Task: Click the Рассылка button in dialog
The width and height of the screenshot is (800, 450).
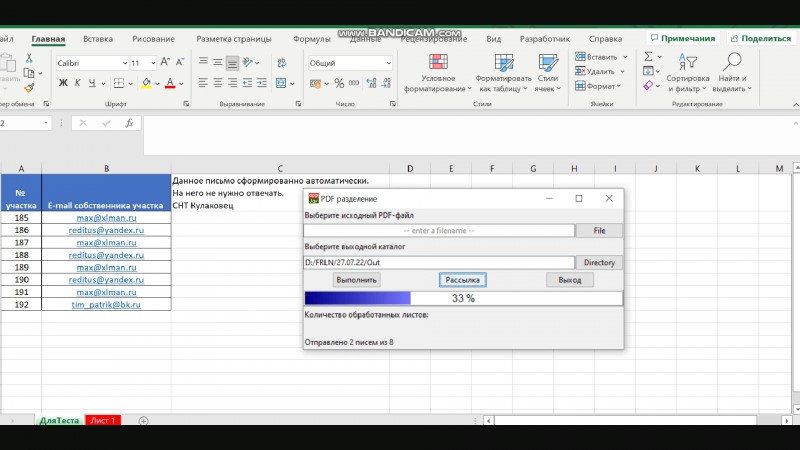Action: point(462,280)
